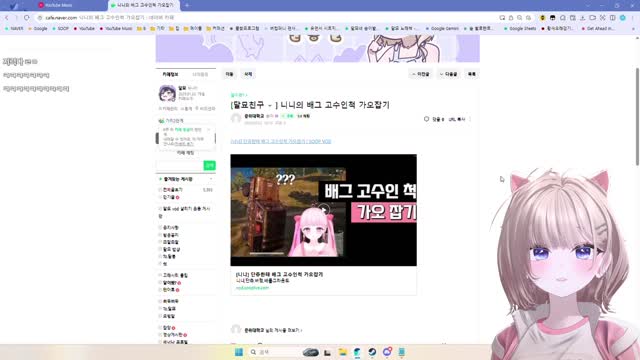
Task: Open the Google Sheets bookmark
Action: pos(520,29)
